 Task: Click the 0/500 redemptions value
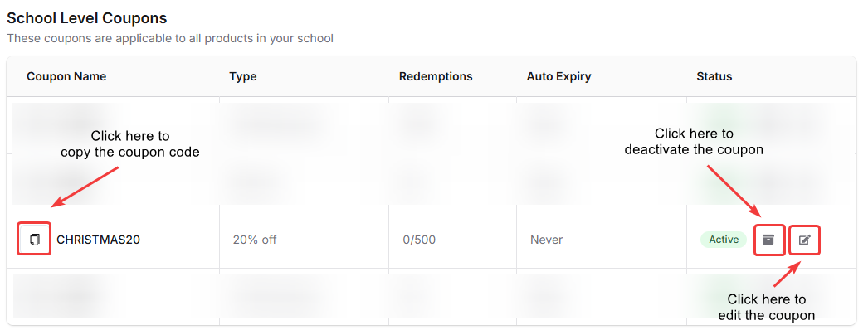(x=419, y=240)
